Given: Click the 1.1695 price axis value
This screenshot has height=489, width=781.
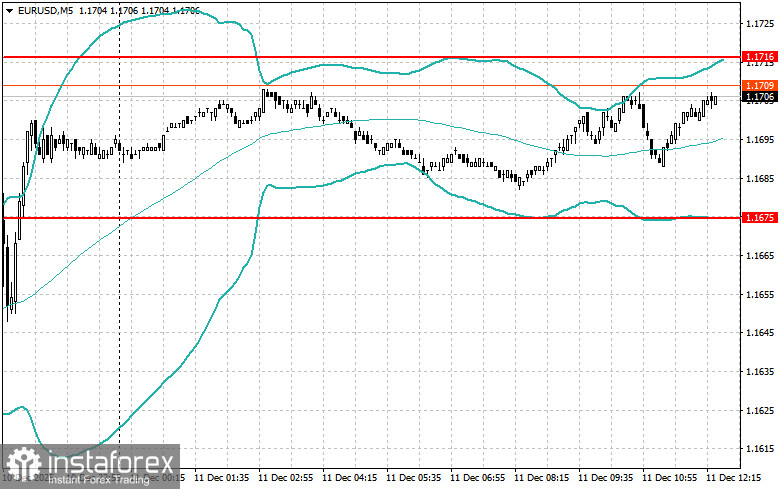Looking at the screenshot, I should tap(759, 140).
